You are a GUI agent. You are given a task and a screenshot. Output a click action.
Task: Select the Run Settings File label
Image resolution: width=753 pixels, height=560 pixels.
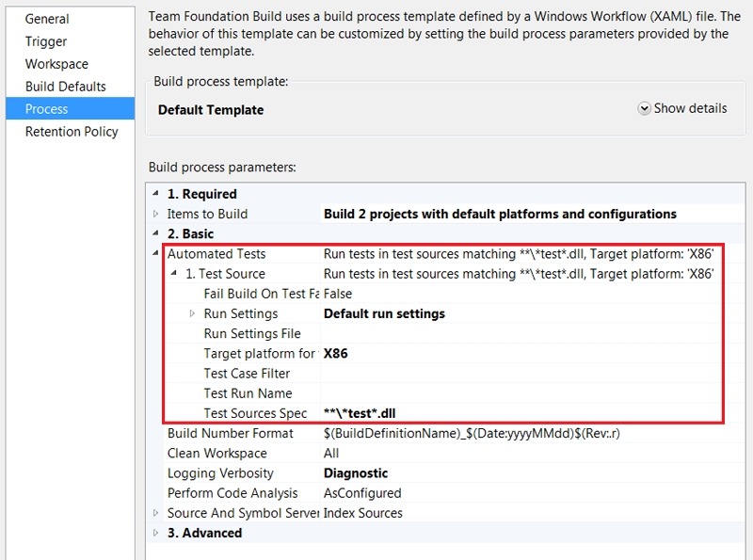pos(252,333)
